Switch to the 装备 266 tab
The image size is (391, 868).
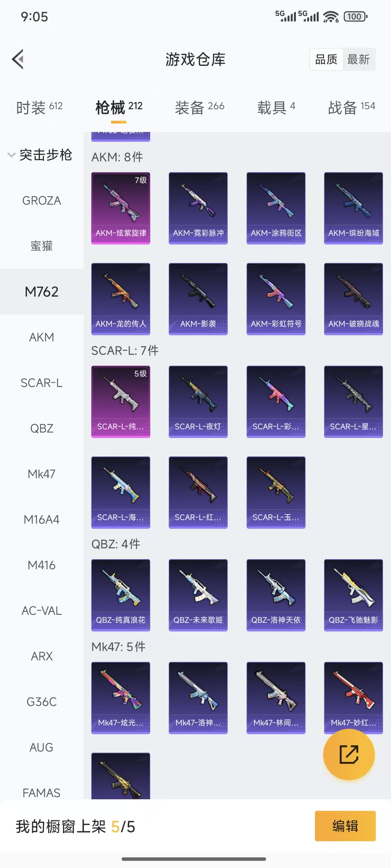[x=199, y=107]
